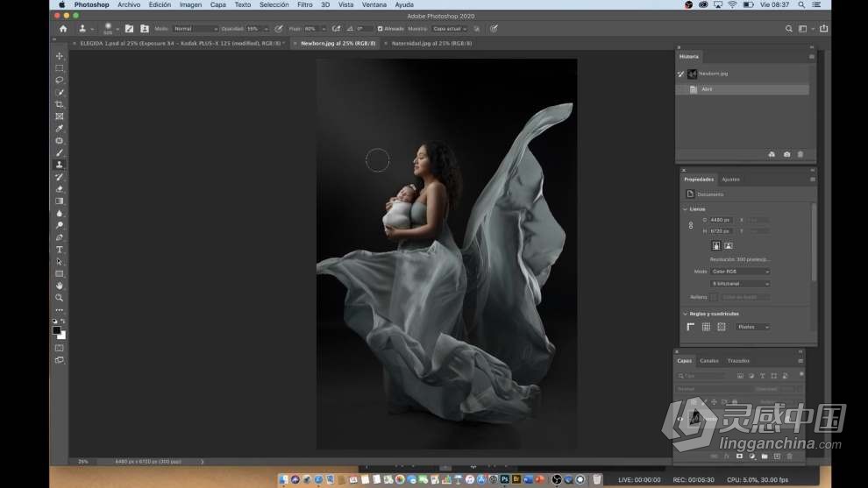The height and width of the screenshot is (488, 868).
Task: Collapse the Reglas y cuadrículas section
Action: [686, 314]
